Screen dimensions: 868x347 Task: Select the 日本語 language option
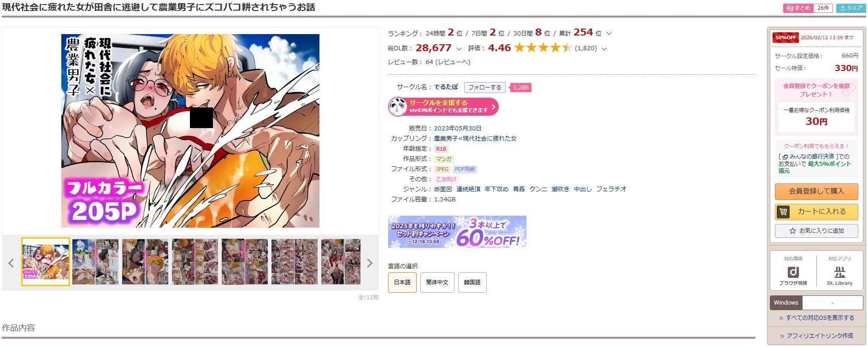[402, 282]
